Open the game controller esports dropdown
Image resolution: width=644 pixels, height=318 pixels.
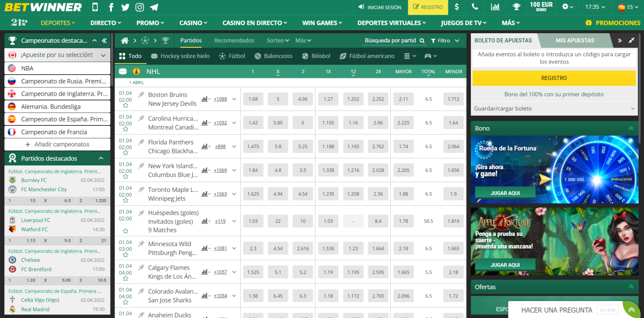[x=431, y=56]
